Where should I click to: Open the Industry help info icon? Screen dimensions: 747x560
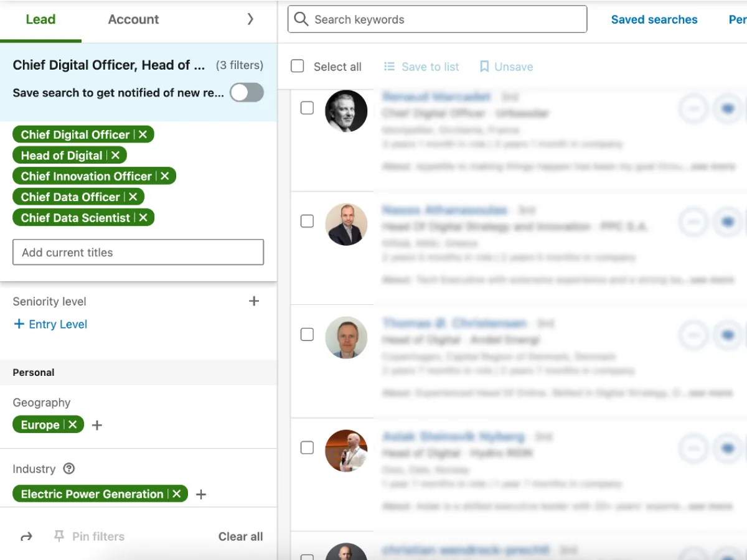click(x=69, y=469)
